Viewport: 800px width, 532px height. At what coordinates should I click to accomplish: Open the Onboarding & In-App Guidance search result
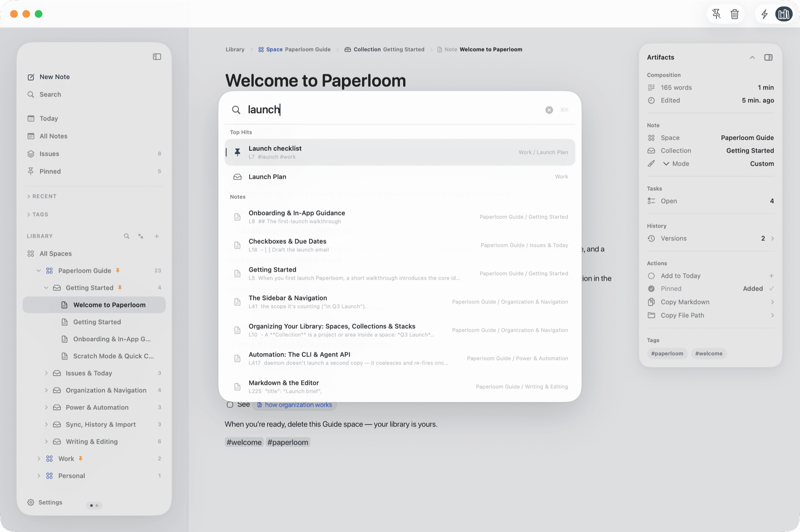click(x=400, y=217)
